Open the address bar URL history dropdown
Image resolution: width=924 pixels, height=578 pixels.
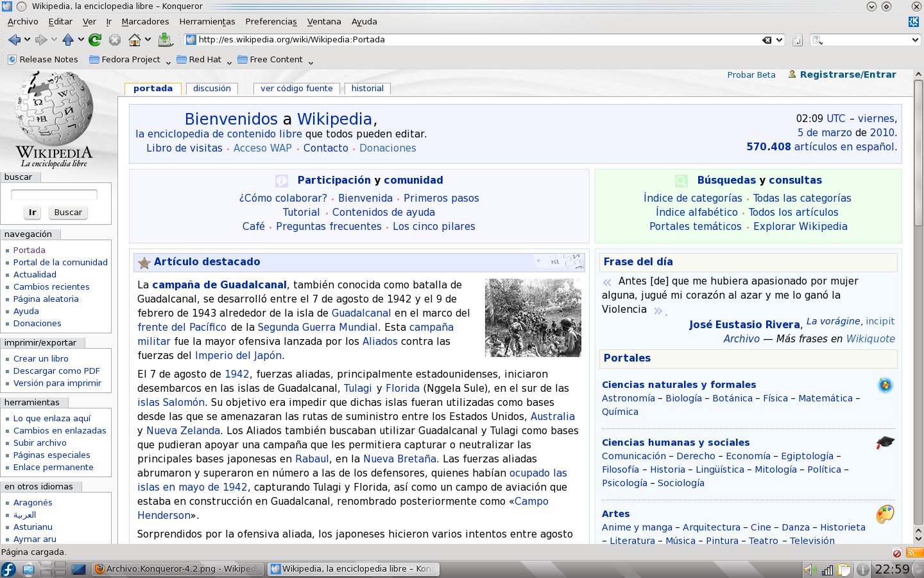(780, 40)
